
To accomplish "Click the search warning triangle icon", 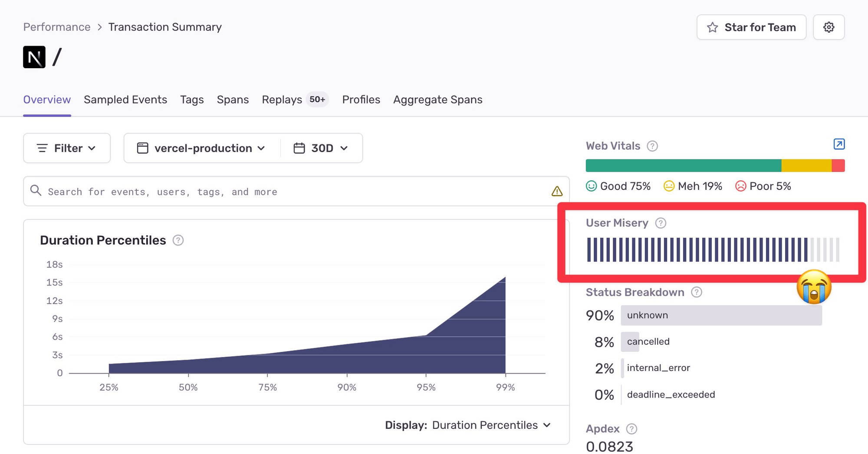I will [557, 192].
